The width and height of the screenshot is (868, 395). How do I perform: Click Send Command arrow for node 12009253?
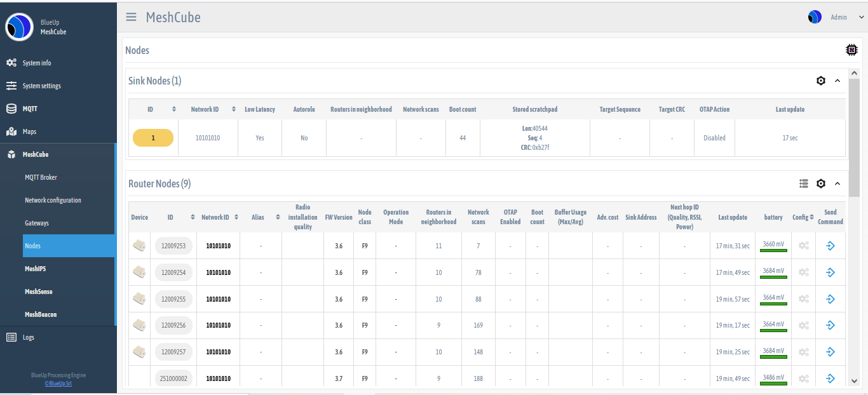831,245
